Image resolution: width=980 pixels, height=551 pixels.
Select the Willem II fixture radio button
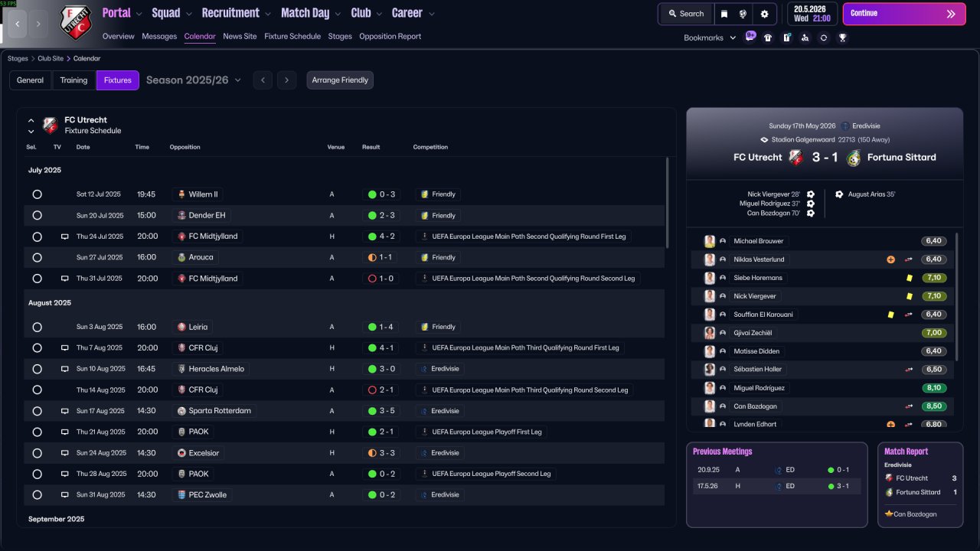[x=37, y=194]
